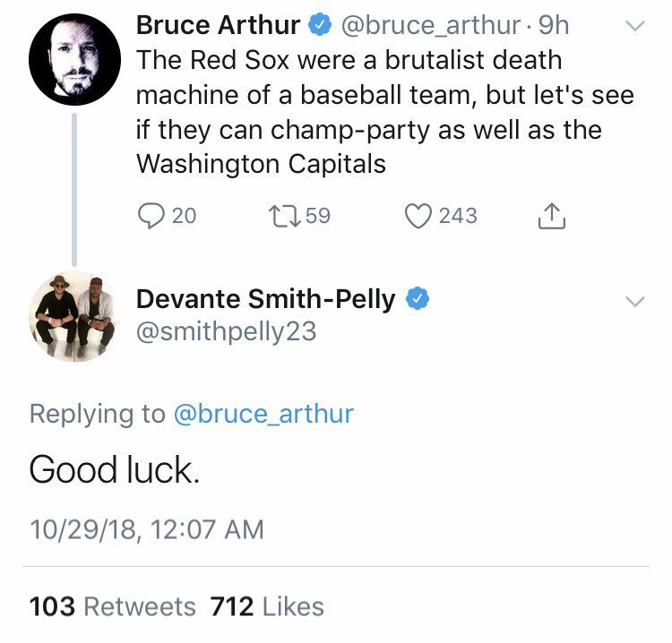Select the "Good luck." reply text
This screenshot has width=672, height=643.
click(112, 470)
